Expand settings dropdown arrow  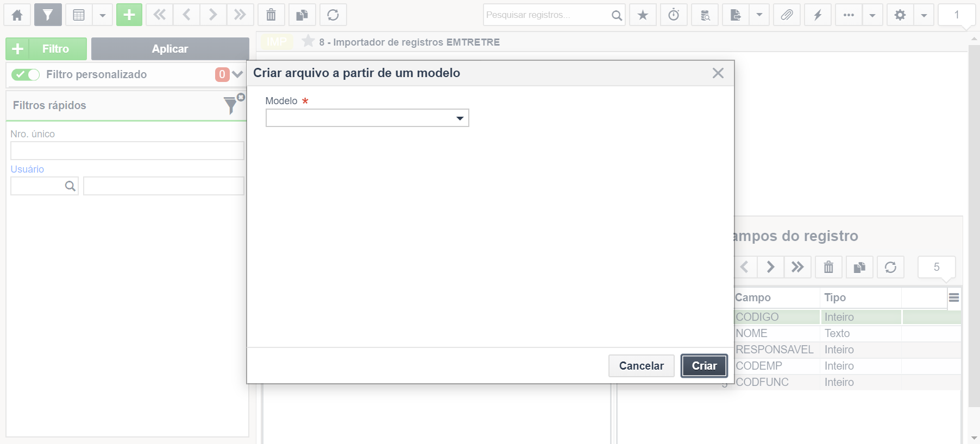click(x=924, y=15)
